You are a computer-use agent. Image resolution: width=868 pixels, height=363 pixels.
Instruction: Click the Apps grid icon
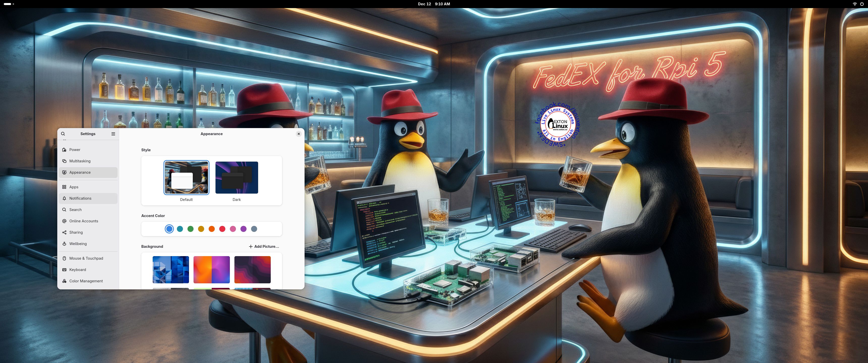[x=64, y=187]
